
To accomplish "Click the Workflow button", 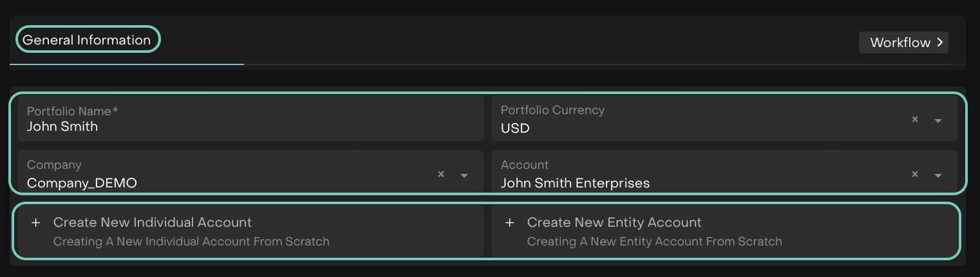I will click(900, 43).
